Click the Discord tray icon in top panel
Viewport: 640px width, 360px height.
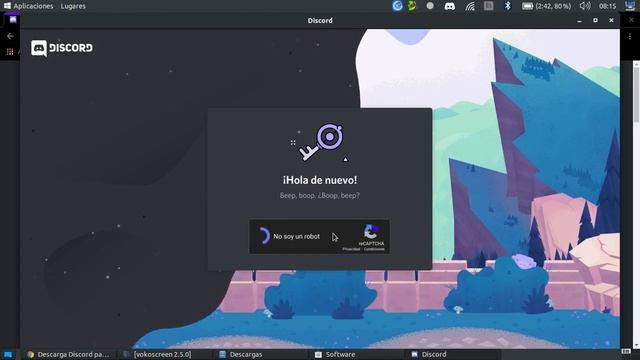point(449,6)
